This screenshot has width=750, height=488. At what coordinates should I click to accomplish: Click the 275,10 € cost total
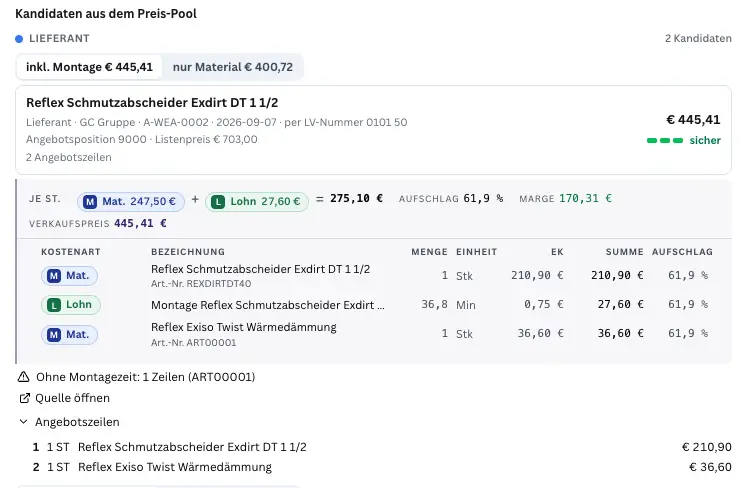356,199
